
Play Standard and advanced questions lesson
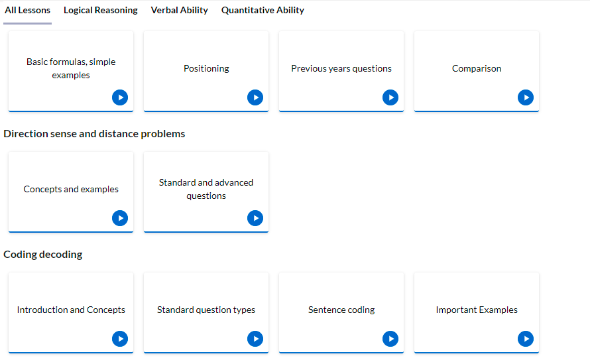click(x=255, y=218)
